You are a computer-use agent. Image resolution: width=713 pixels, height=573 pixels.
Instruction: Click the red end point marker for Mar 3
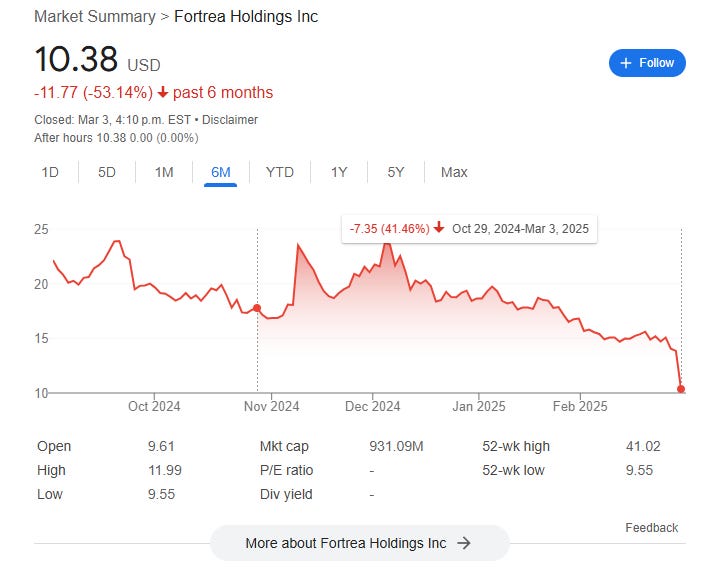(x=681, y=389)
